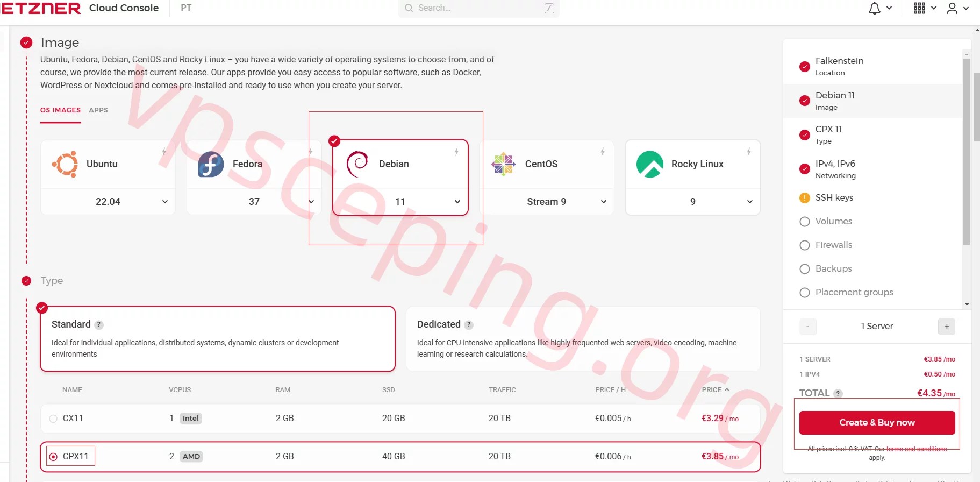Click the lightning icon on Rocky Linux card
This screenshot has width=980, height=482.
[x=749, y=152]
